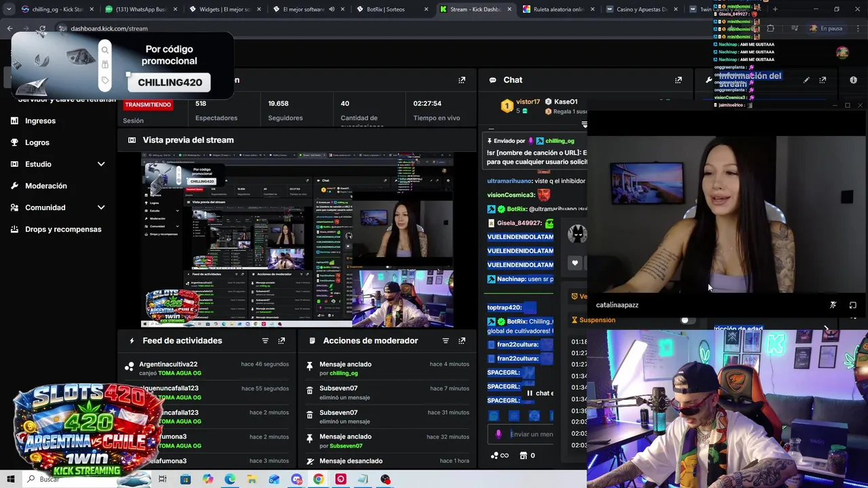Click the gift icon on the promo banner
Screen dimensions: 868x488
[x=105, y=65]
